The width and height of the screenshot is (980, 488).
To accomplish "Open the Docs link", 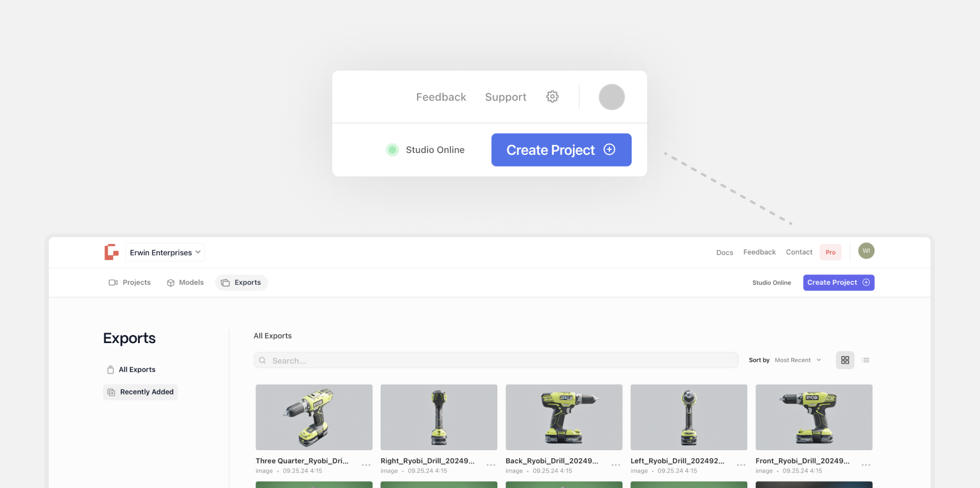I will click(724, 253).
